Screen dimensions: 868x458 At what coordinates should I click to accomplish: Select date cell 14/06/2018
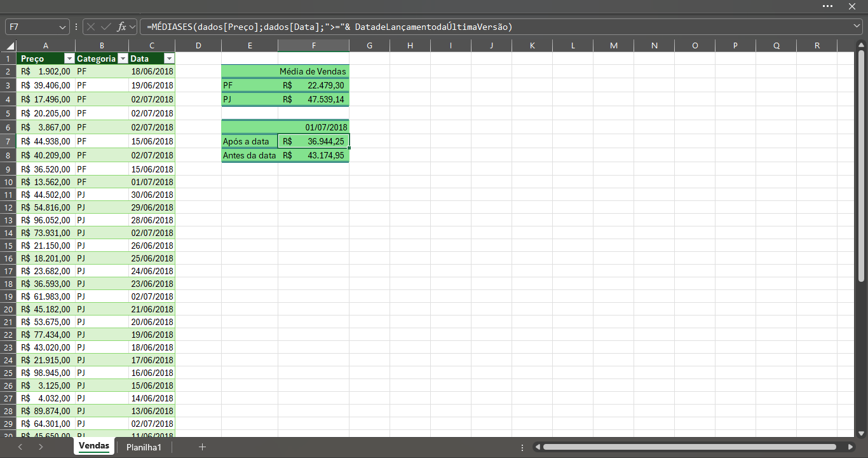coord(152,398)
